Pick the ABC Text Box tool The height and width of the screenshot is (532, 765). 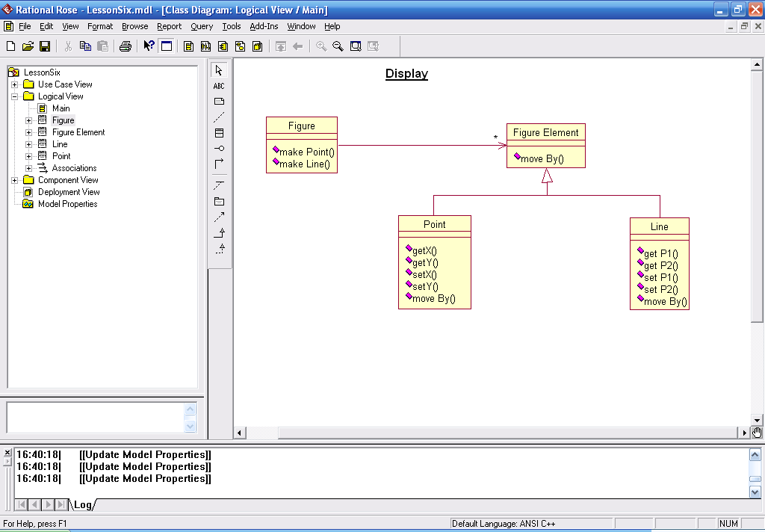pyautogui.click(x=219, y=86)
